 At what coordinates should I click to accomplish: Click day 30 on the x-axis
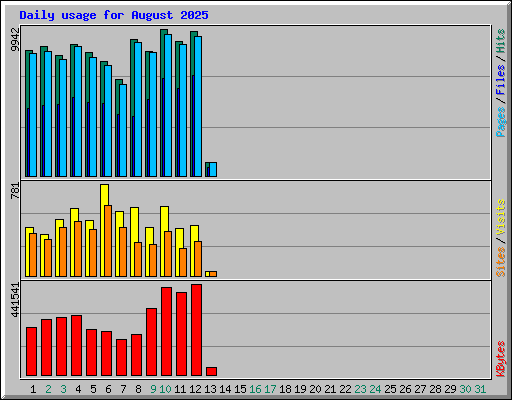tap(465, 389)
